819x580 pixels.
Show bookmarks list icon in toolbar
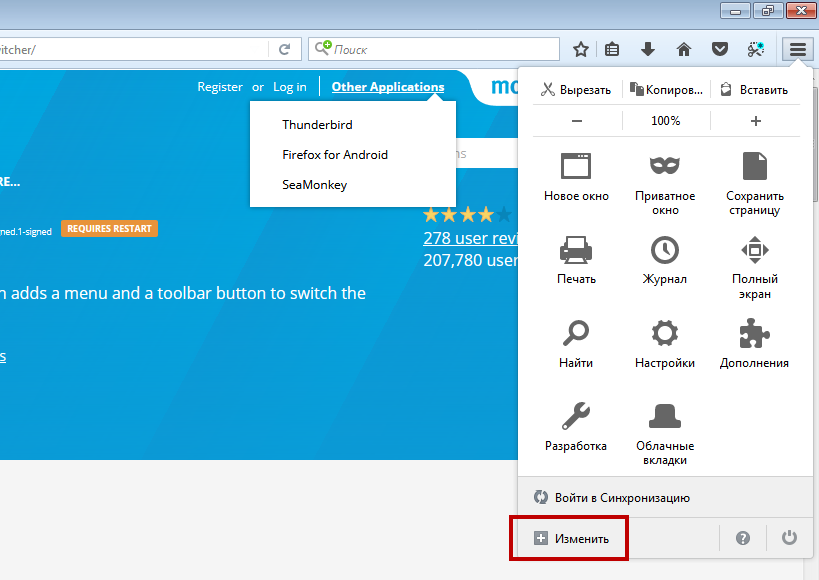(612, 50)
